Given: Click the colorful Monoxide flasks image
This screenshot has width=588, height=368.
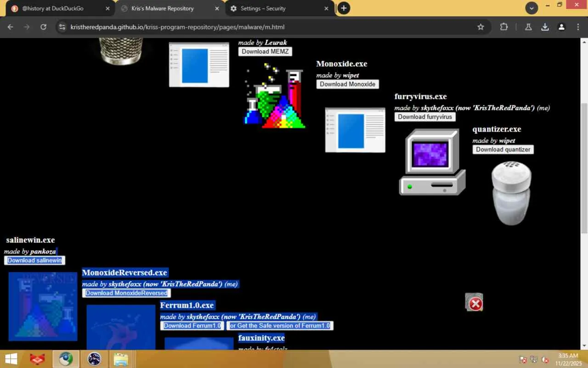Looking at the screenshot, I should tap(275, 96).
